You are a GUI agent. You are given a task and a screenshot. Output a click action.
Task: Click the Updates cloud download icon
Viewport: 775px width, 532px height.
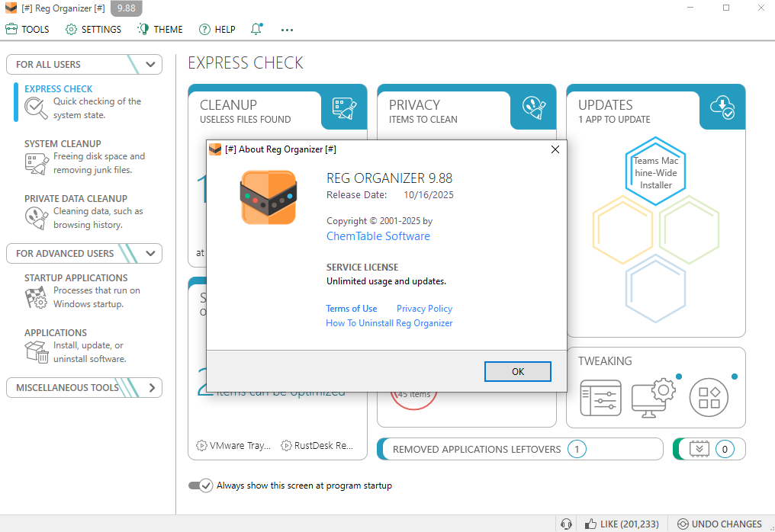[722, 107]
